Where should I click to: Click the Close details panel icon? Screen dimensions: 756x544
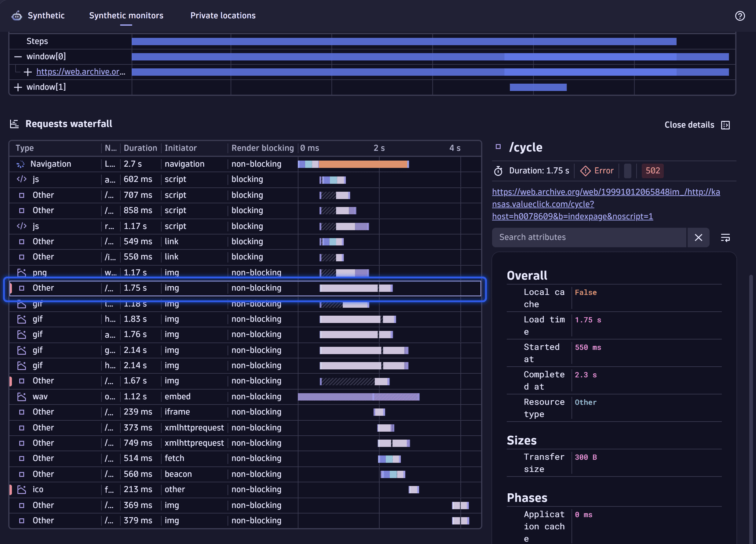[725, 125]
